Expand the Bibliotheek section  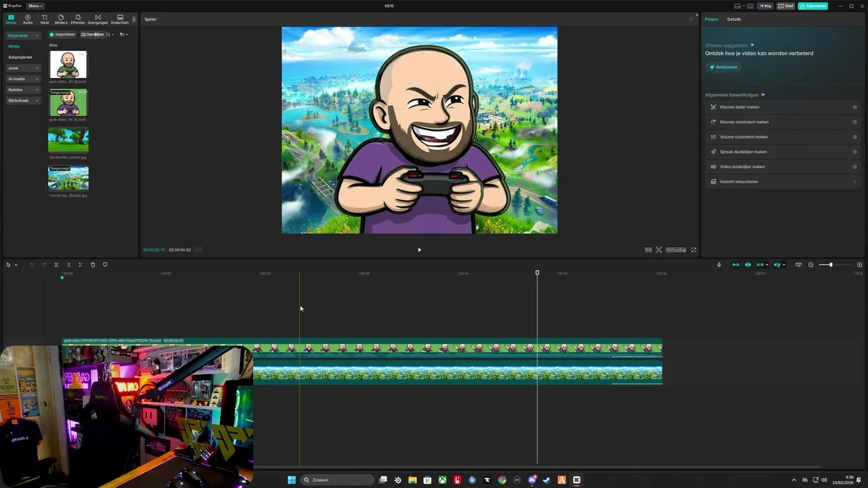22,100
